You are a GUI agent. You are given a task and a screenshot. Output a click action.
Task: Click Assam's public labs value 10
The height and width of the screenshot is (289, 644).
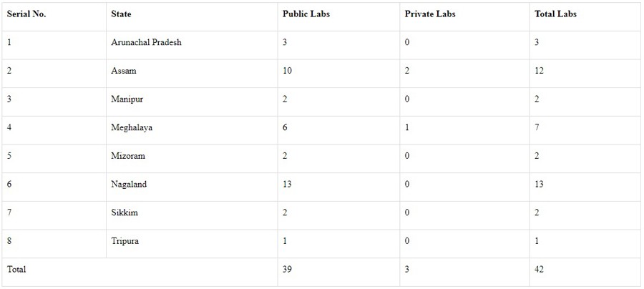point(288,71)
